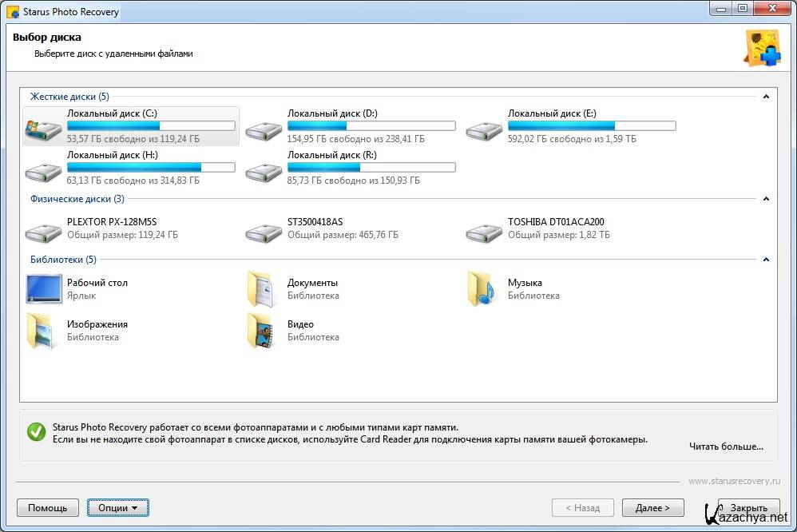Image resolution: width=797 pixels, height=532 pixels.
Task: Pick Local Disk (H:) drive icon
Action: (44, 169)
